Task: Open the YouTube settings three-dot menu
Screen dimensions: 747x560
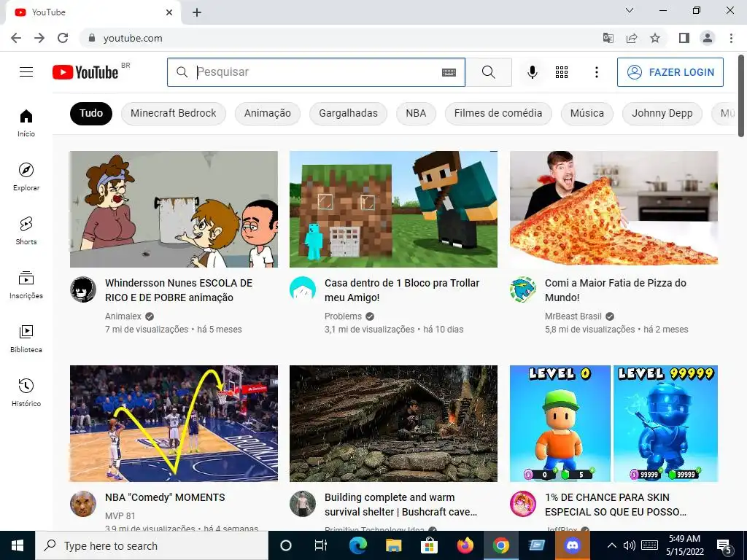Action: coord(597,72)
